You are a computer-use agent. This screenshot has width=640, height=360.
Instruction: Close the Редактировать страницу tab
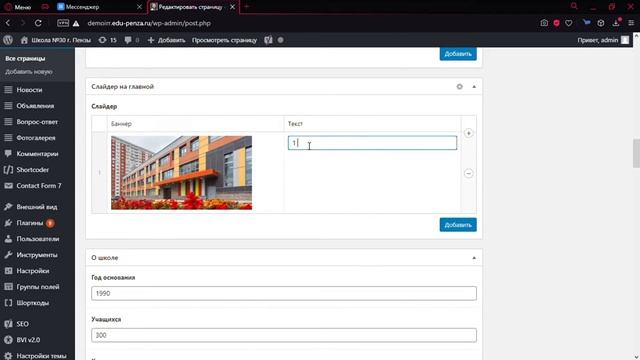tap(232, 7)
